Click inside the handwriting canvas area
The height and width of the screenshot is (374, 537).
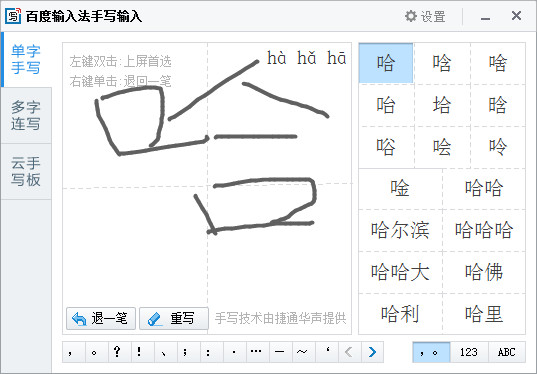(207, 188)
